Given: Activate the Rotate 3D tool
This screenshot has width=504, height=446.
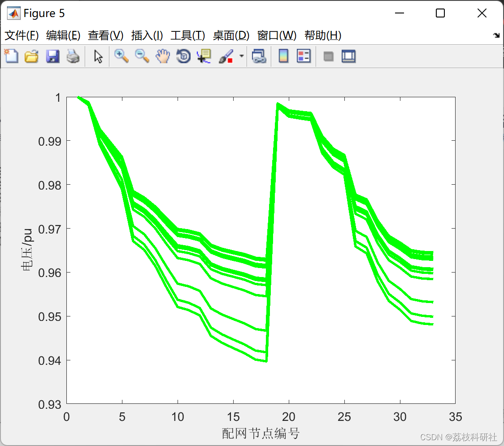Looking at the screenshot, I should click(x=183, y=56).
